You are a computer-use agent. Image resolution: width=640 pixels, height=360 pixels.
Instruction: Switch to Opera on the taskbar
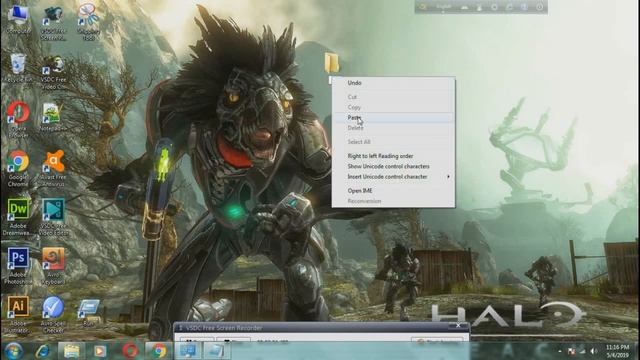[x=130, y=351]
